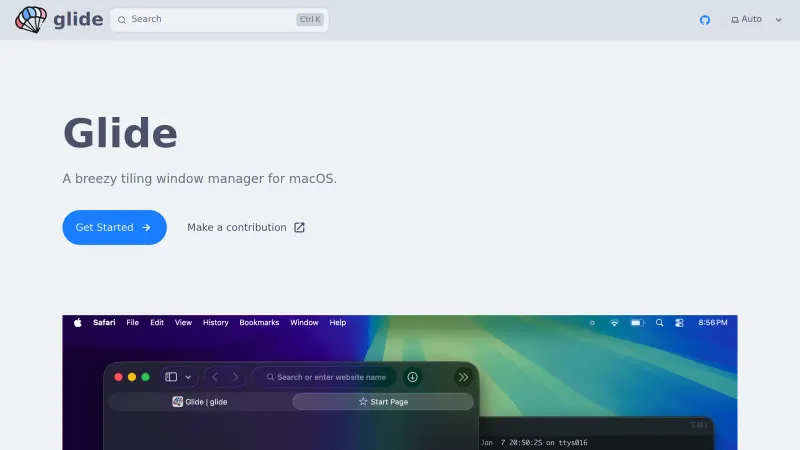
Task: Click the Wi-Fi icon in menu bar
Action: 614,323
